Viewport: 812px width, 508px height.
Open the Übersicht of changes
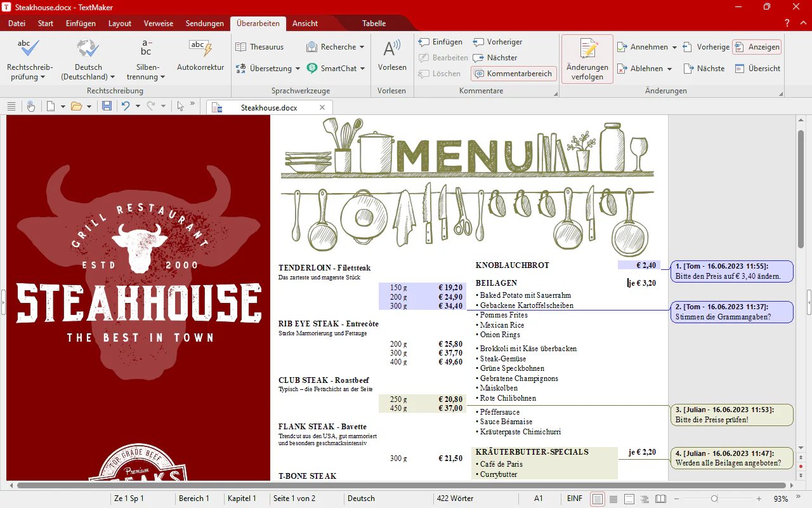click(x=757, y=68)
